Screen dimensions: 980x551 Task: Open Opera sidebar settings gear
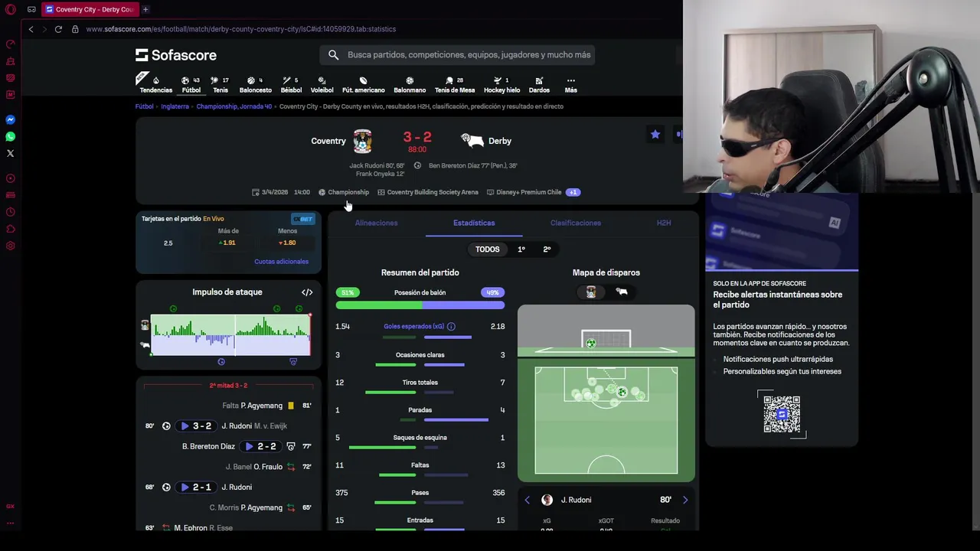[x=10, y=246]
